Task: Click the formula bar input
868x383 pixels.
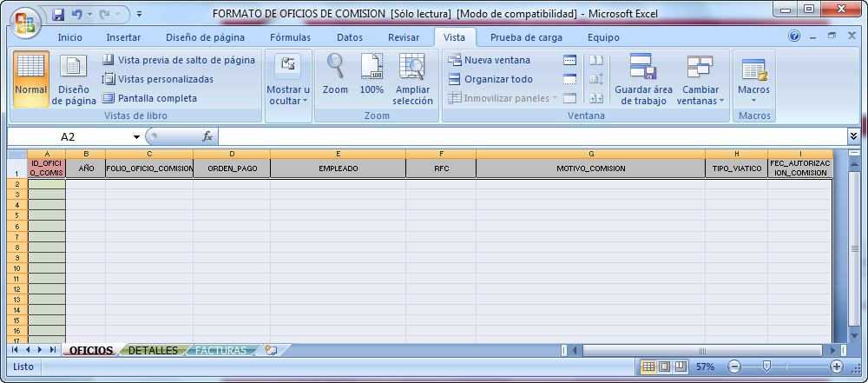Action: pos(533,136)
